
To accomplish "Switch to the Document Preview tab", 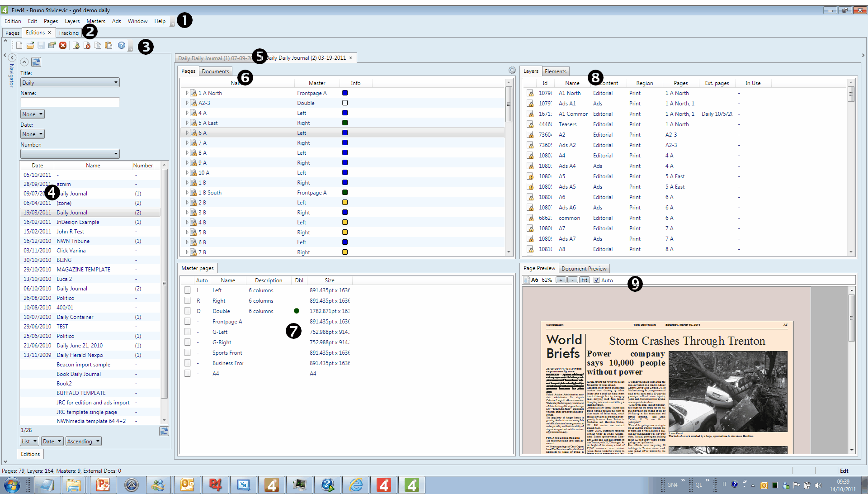I will [584, 268].
